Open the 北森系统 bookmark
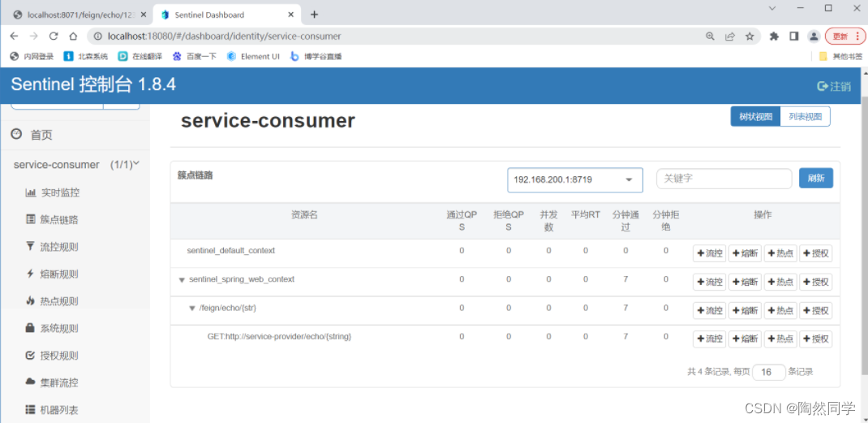Screen dimensions: 868x423 pos(86,56)
